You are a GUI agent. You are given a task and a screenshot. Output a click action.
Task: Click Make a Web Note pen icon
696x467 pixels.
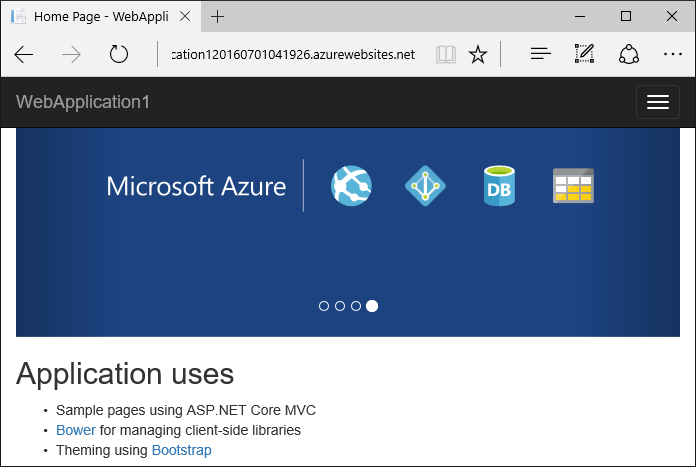pos(584,54)
